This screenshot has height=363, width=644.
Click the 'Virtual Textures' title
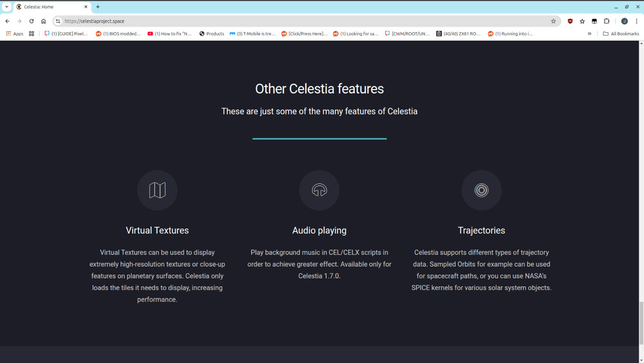[157, 230]
